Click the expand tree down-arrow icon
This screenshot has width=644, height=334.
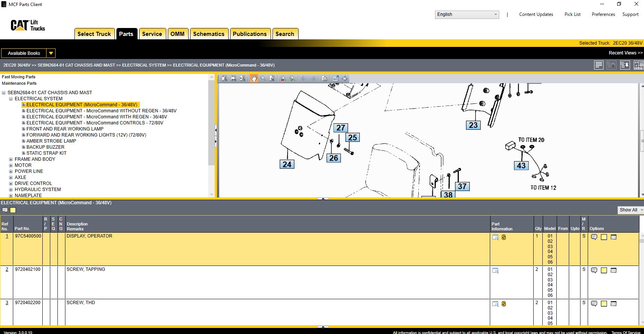click(625, 65)
